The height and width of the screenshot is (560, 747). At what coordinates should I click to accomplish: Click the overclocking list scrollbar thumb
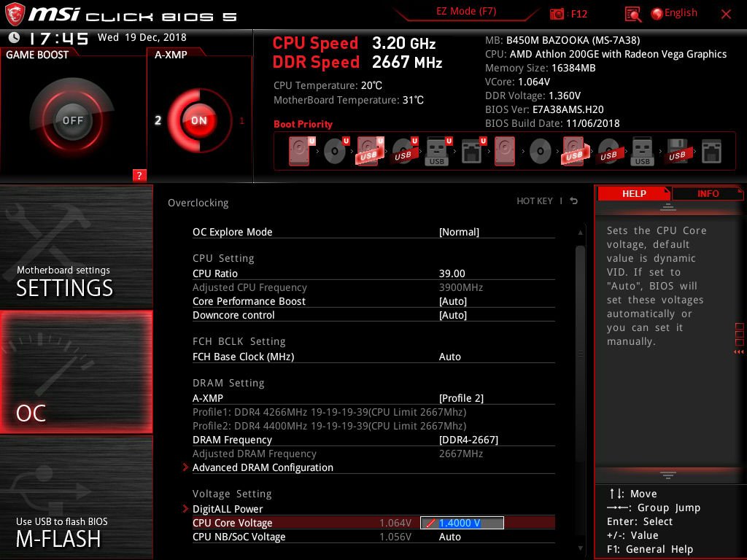click(x=580, y=354)
